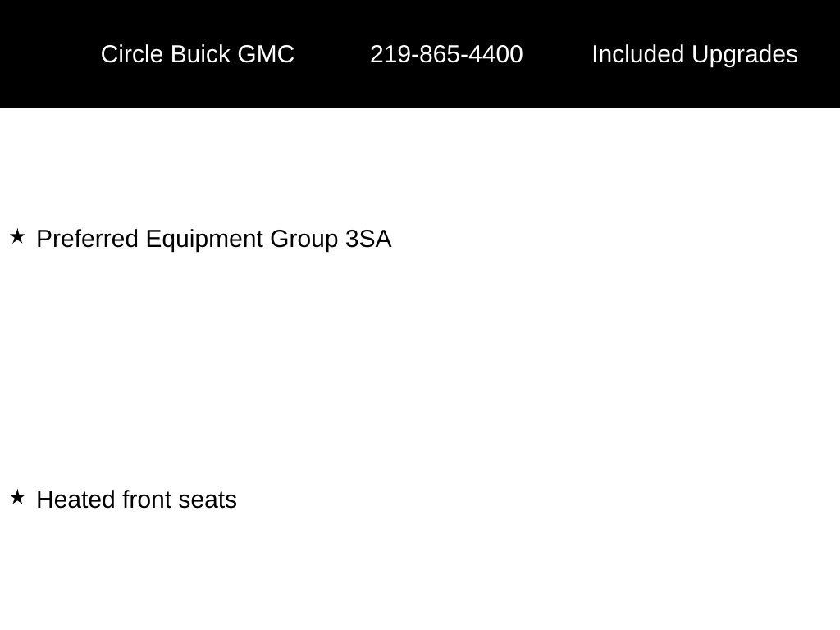Click the 219-865-4400 phone number
This screenshot has width=840, height=630.
click(x=446, y=54)
